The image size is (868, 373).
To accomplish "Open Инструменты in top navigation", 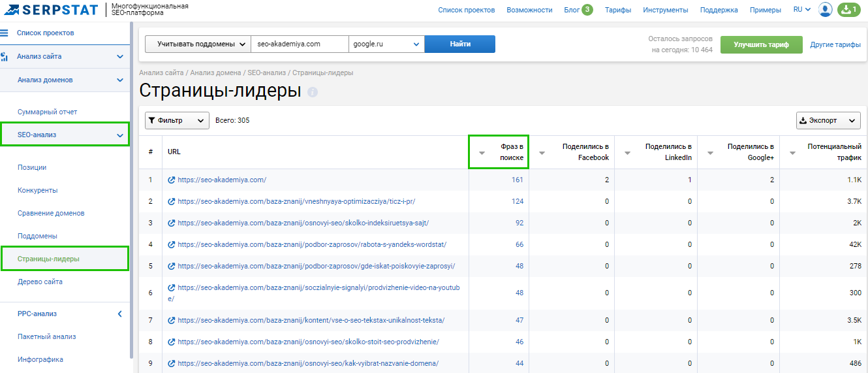I will point(665,10).
